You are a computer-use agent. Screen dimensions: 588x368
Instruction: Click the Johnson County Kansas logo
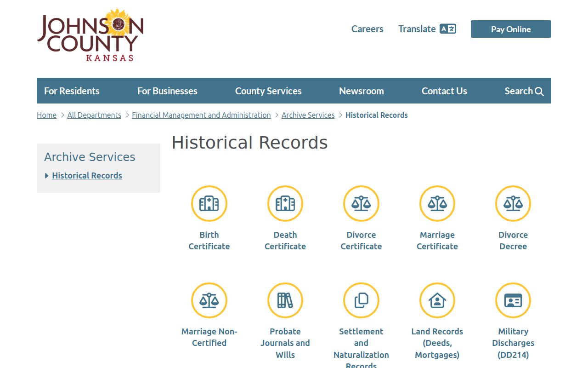(90, 35)
